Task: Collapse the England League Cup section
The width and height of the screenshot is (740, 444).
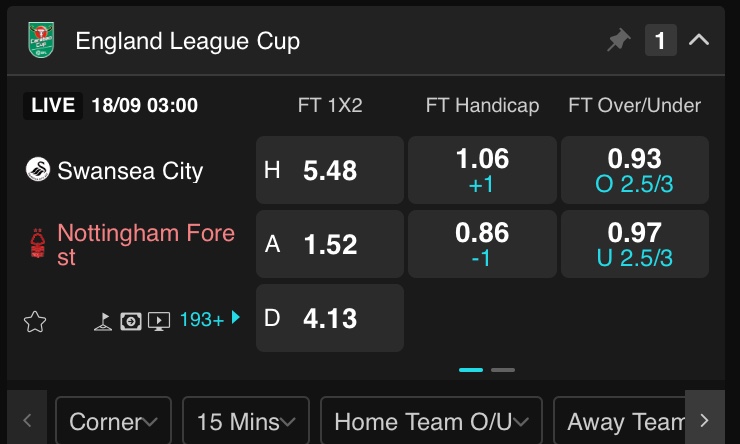Action: pyautogui.click(x=699, y=40)
